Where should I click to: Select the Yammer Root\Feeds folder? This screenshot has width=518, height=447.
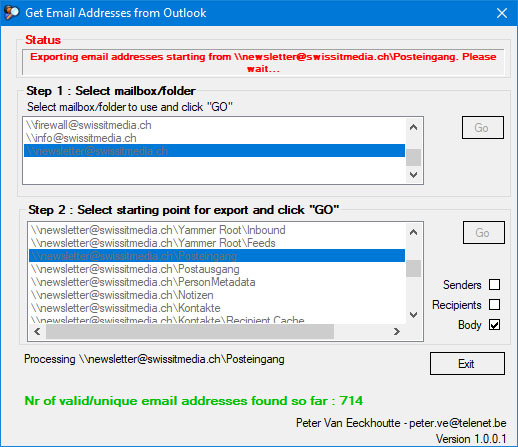click(217, 243)
